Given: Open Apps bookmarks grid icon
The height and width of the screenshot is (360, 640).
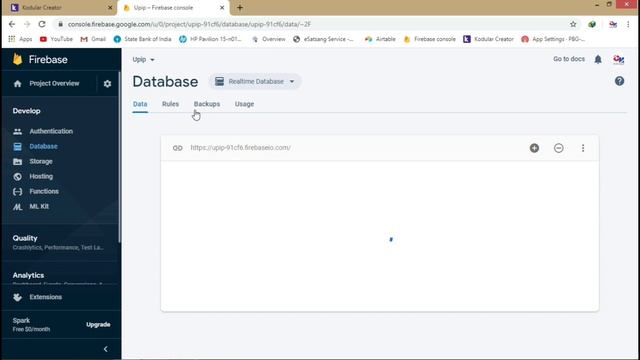Looking at the screenshot, I should (12, 39).
